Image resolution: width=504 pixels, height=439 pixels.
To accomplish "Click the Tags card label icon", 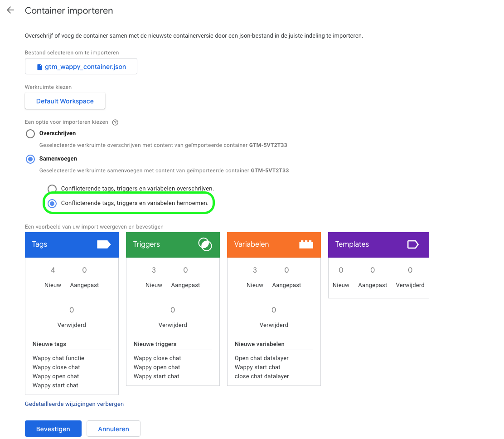I will (104, 244).
